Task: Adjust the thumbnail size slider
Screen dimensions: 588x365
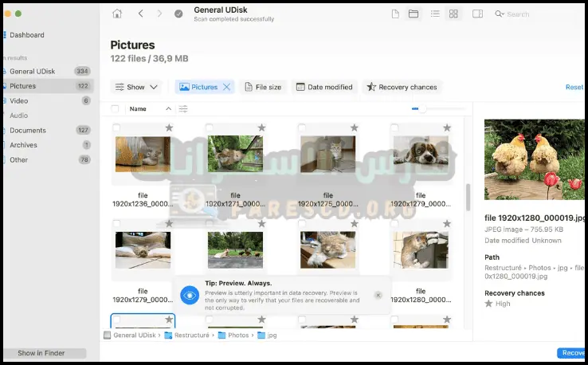Action: [x=421, y=108]
